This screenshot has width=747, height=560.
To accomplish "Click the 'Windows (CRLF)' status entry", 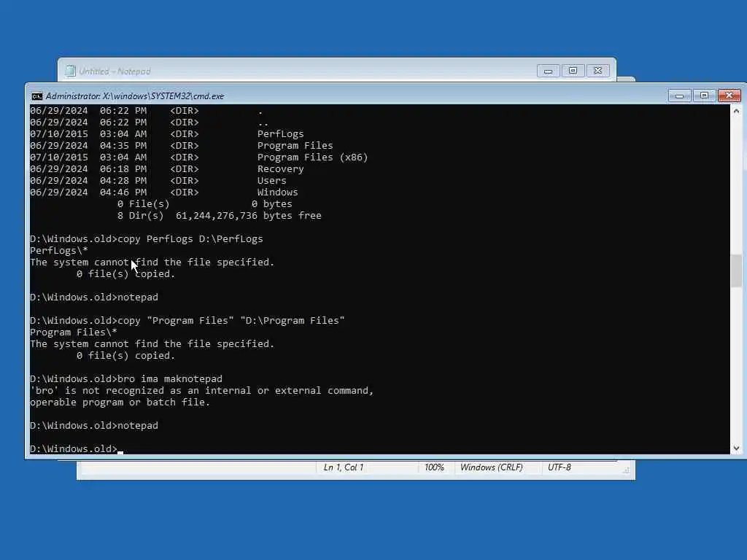I will click(491, 467).
